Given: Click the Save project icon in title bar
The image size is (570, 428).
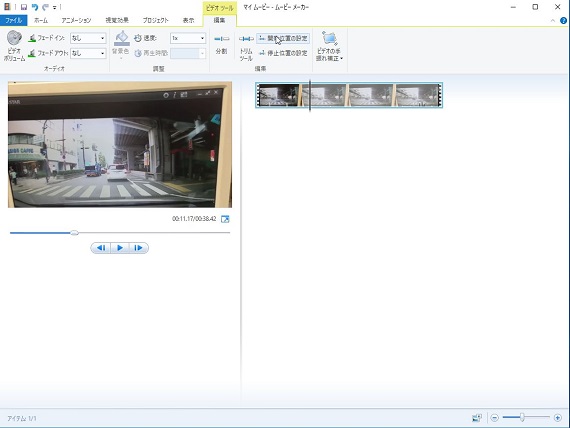Looking at the screenshot, I should point(24,7).
